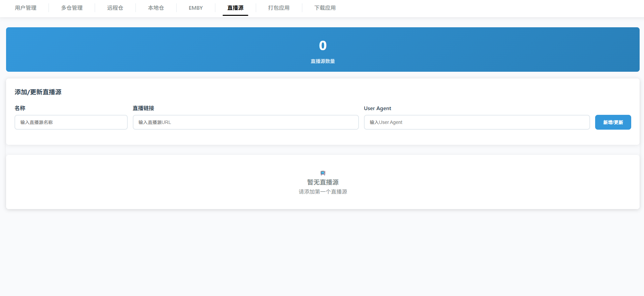The height and width of the screenshot is (296, 644).
Task: Focus the 输入User Agent input box
Action: 477,122
